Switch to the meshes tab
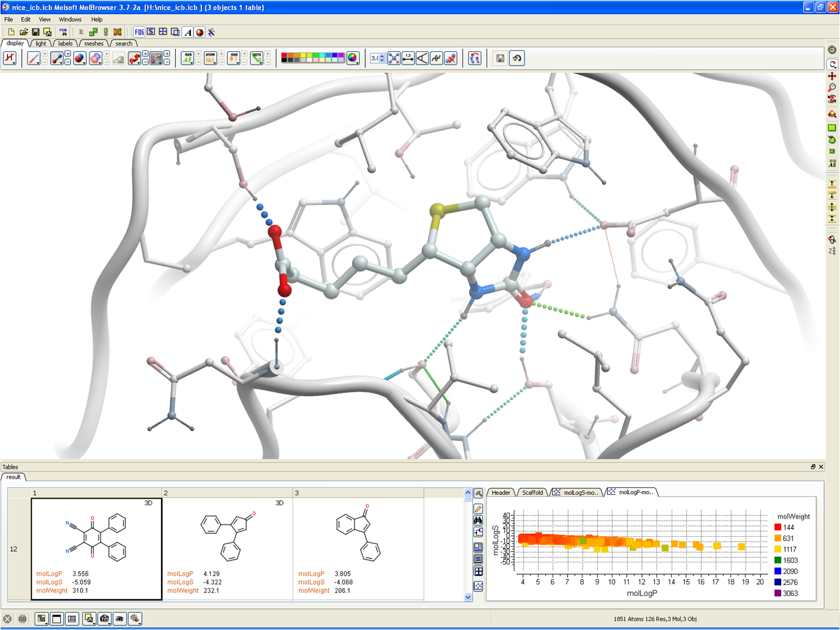This screenshot has width=840, height=630. click(93, 44)
